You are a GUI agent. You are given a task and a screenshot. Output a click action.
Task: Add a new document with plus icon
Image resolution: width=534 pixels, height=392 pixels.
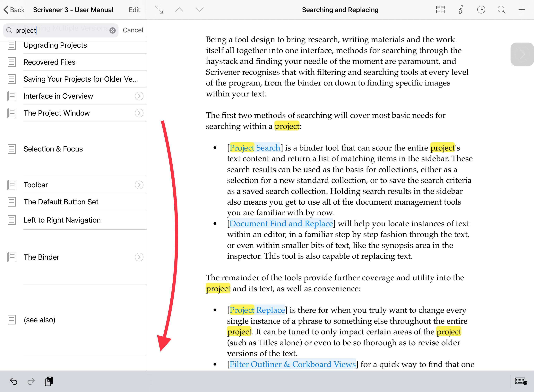pos(522,10)
